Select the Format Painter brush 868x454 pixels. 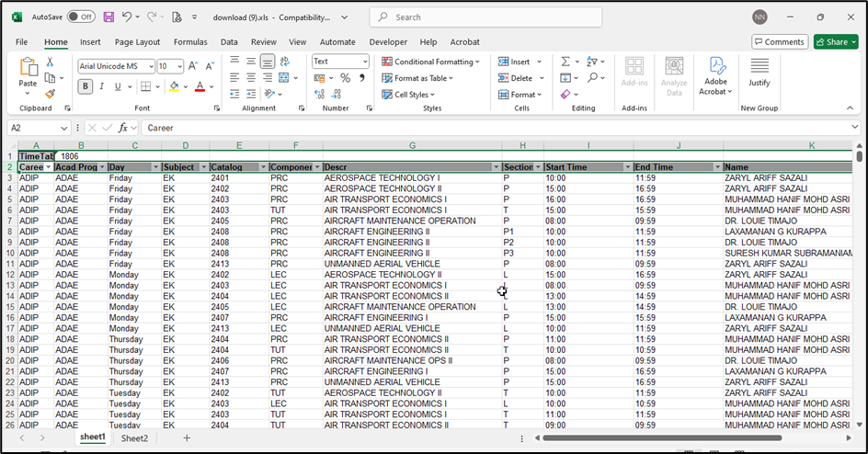click(50, 94)
